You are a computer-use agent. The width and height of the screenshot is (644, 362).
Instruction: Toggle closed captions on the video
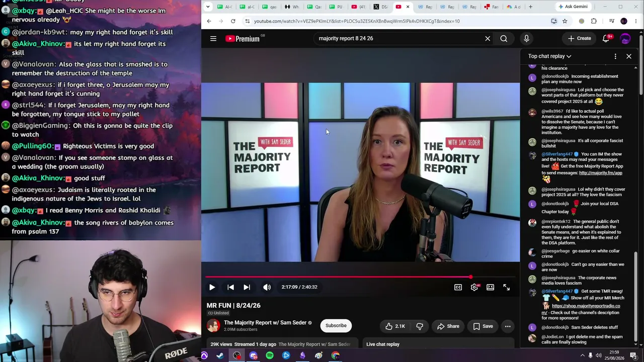(x=458, y=287)
